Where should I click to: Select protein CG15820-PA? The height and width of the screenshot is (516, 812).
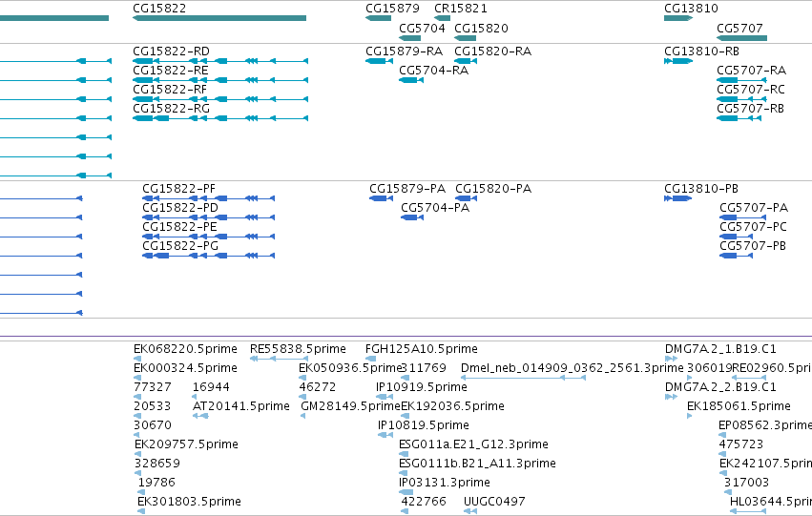pos(466,198)
